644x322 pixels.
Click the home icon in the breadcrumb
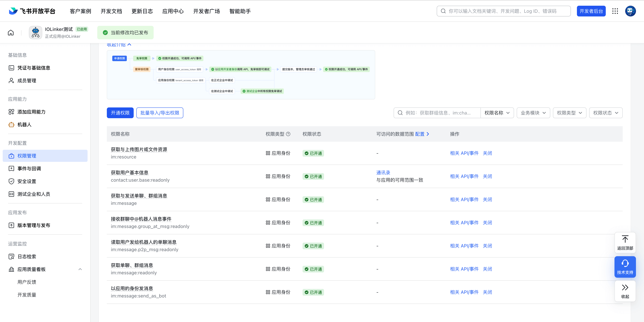point(11,33)
